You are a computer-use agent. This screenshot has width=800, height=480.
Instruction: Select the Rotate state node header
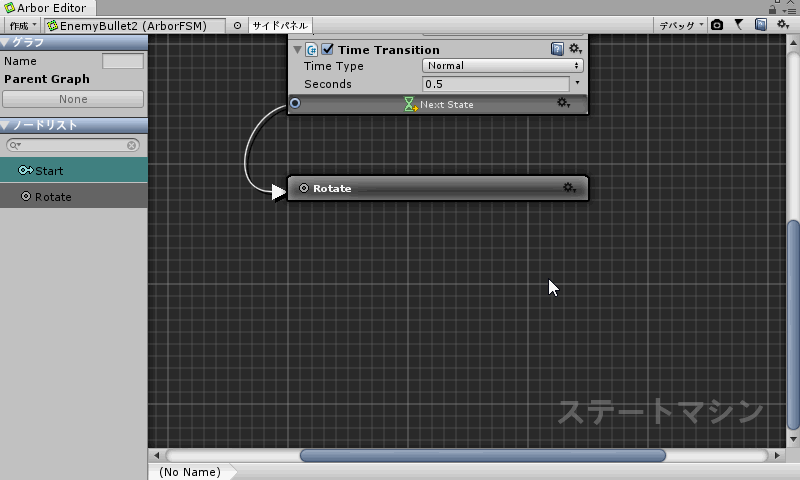coord(438,188)
